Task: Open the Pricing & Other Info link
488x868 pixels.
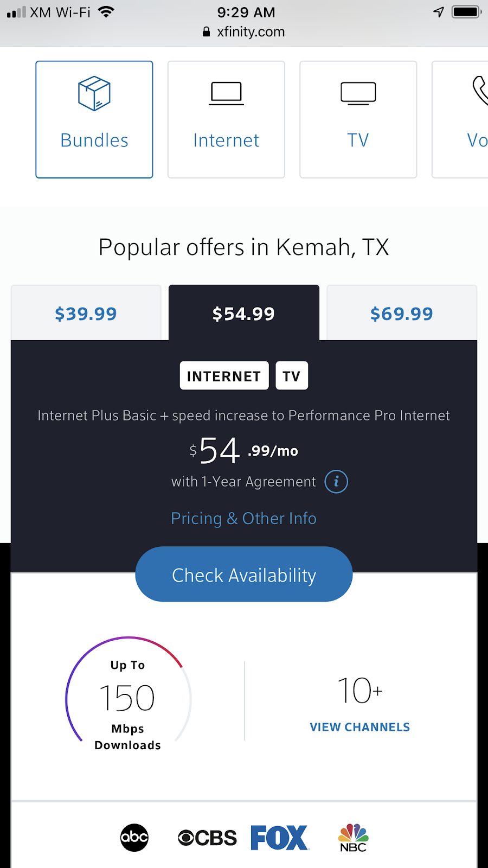Action: tap(243, 519)
